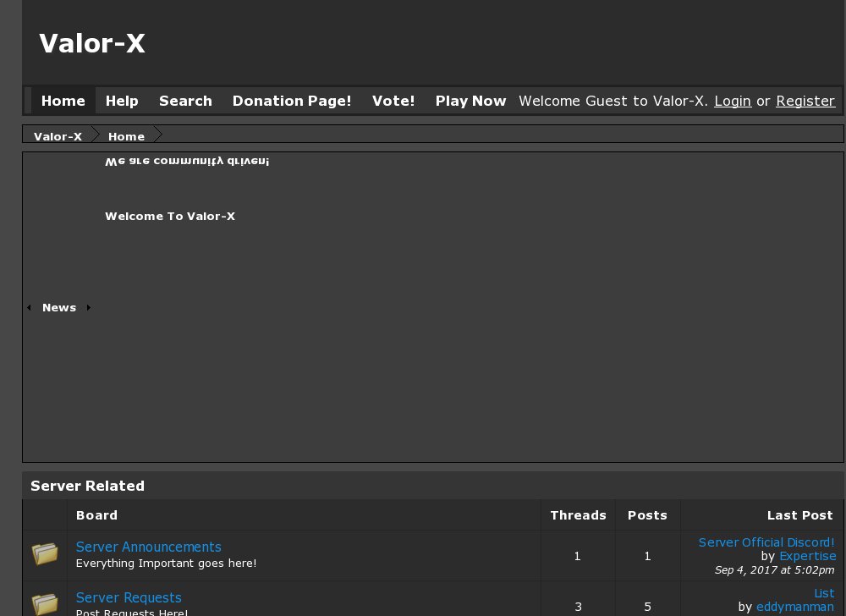Click the Home breadcrumb
The image size is (846, 616).
click(126, 136)
